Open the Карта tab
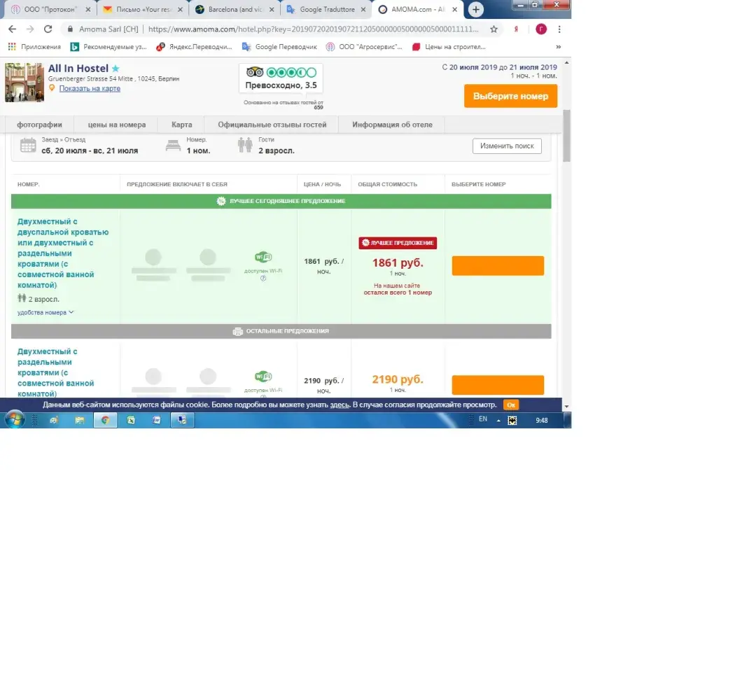Screen dimensions: 740x700 182,125
